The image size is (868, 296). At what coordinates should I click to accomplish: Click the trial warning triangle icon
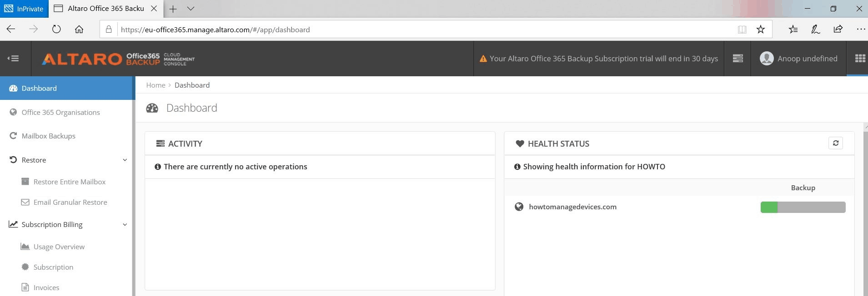click(x=483, y=59)
